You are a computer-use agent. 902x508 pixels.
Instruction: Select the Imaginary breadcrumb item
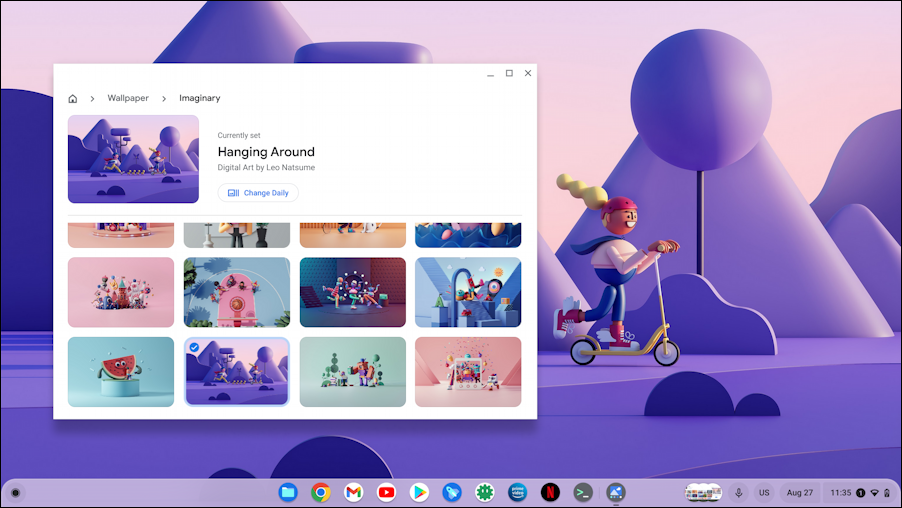[x=200, y=98]
